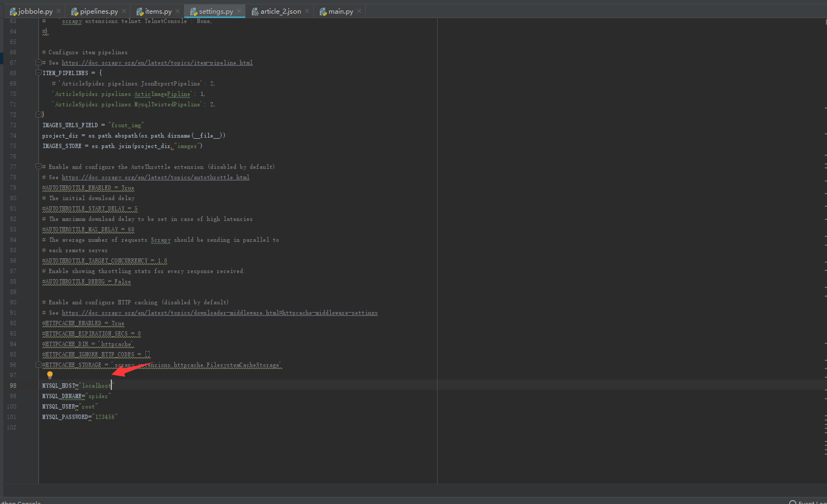Open the items.py tab
This screenshot has height=504, width=827.
158,12
